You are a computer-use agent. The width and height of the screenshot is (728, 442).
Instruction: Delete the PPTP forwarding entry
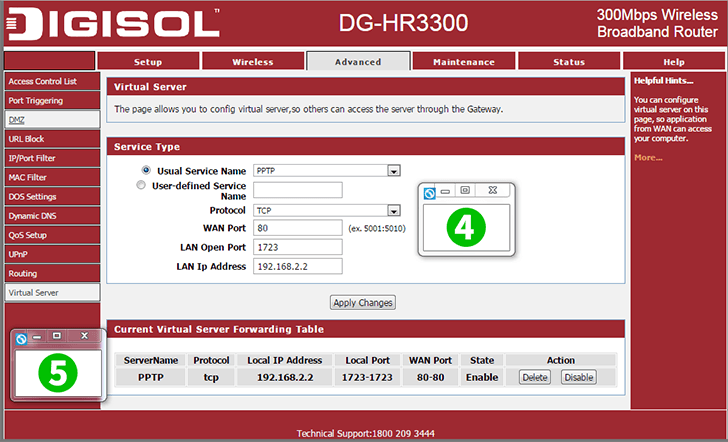[x=535, y=377]
